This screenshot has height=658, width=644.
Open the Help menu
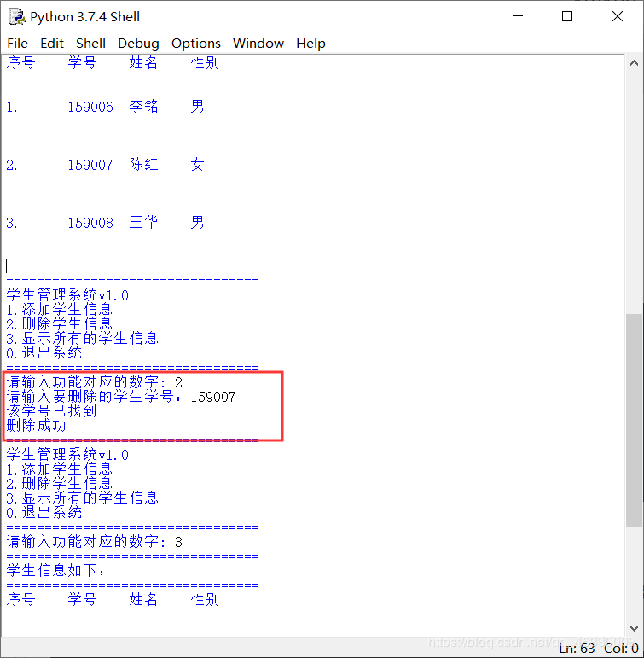point(310,44)
